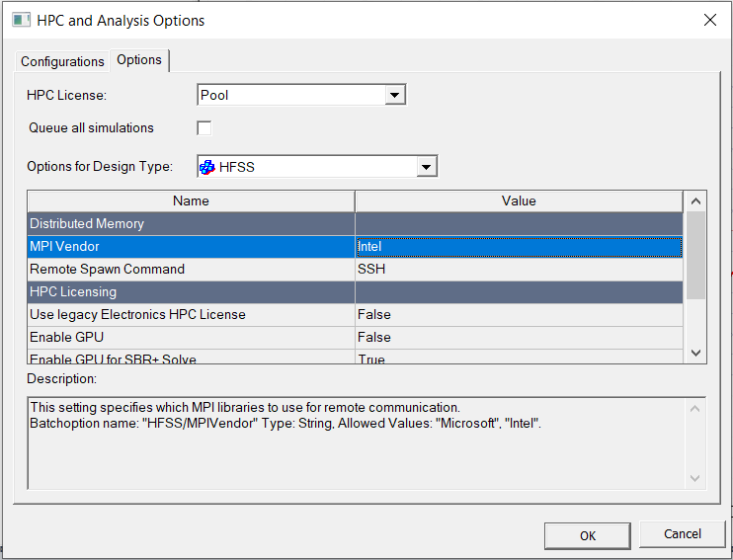Viewport: 733px width, 560px height.
Task: Expand the Options for Design Type dropdown arrow
Action: 427,167
